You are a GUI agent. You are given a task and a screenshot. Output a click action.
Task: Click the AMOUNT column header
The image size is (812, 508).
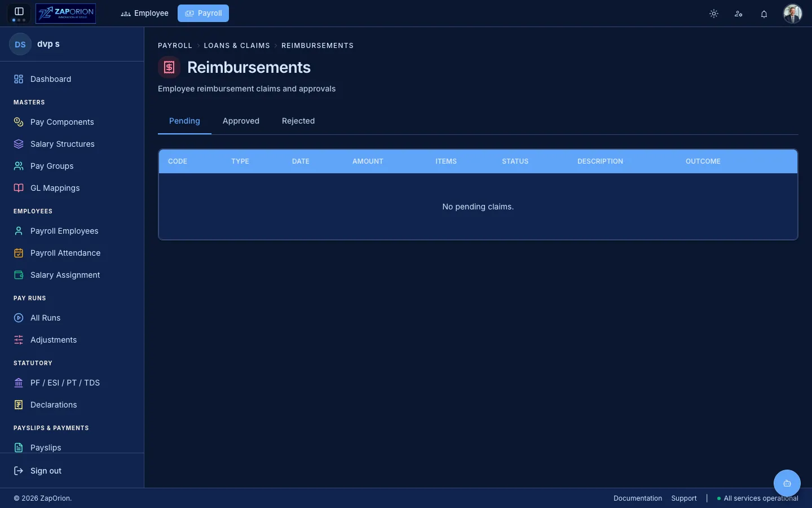[x=368, y=161]
